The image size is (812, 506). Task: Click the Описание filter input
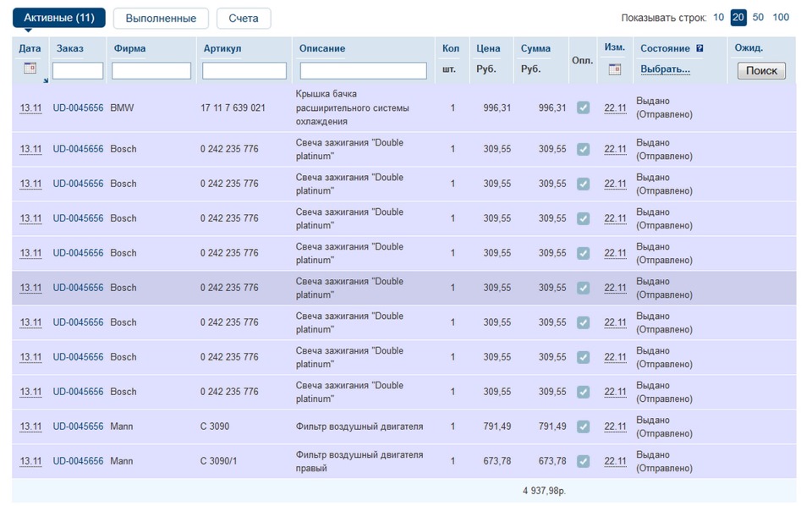point(363,71)
